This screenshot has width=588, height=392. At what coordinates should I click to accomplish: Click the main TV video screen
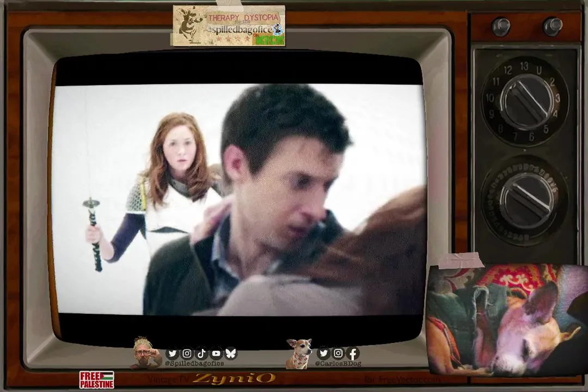pos(240,199)
